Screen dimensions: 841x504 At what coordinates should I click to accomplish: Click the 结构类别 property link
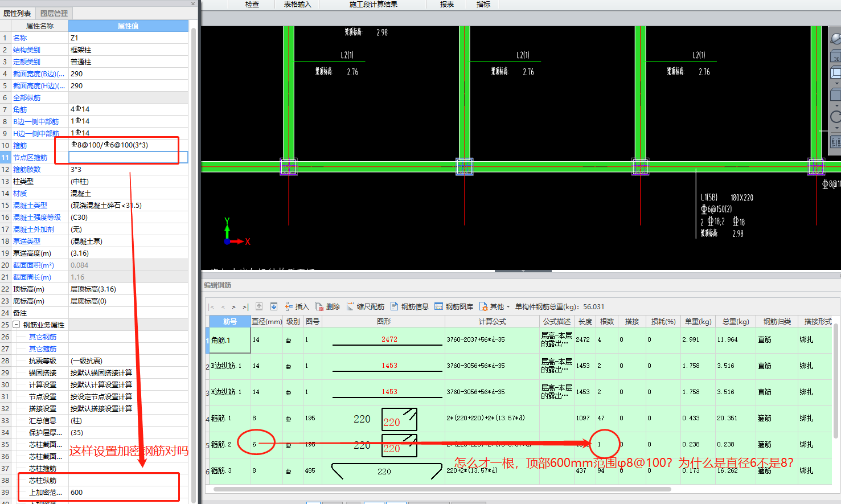[x=27, y=50]
